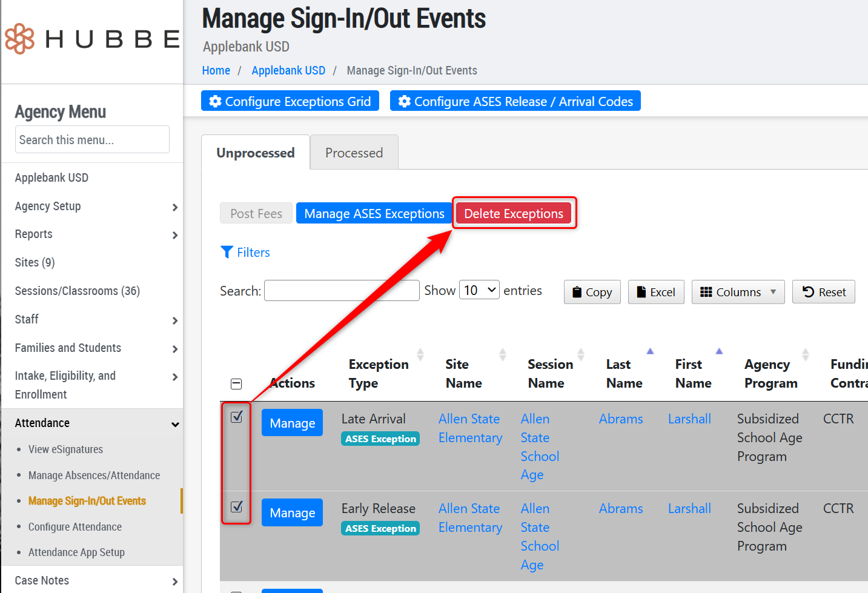
Task: Open View eSignatures menu item
Action: coord(65,449)
